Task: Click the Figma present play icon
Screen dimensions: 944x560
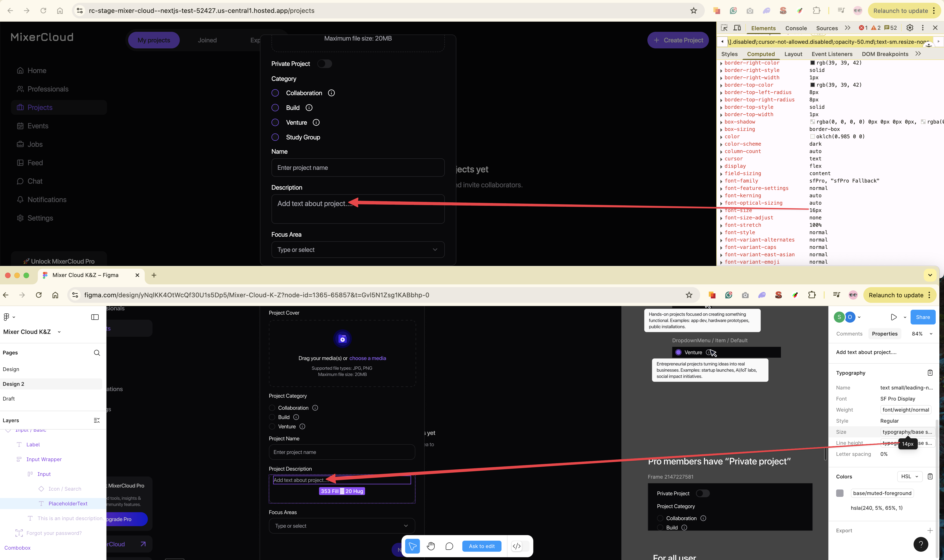Action: tap(894, 317)
